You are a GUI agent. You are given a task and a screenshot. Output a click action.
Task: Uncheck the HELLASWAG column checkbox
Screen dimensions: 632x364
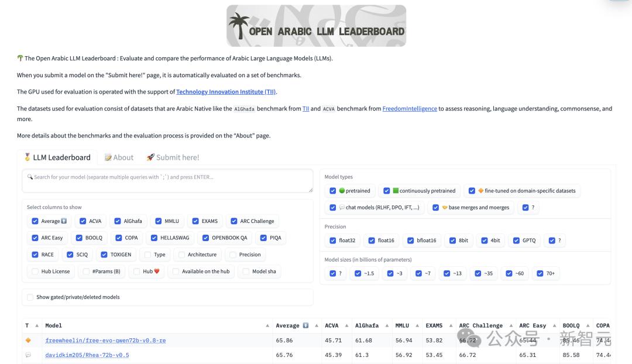coord(154,238)
